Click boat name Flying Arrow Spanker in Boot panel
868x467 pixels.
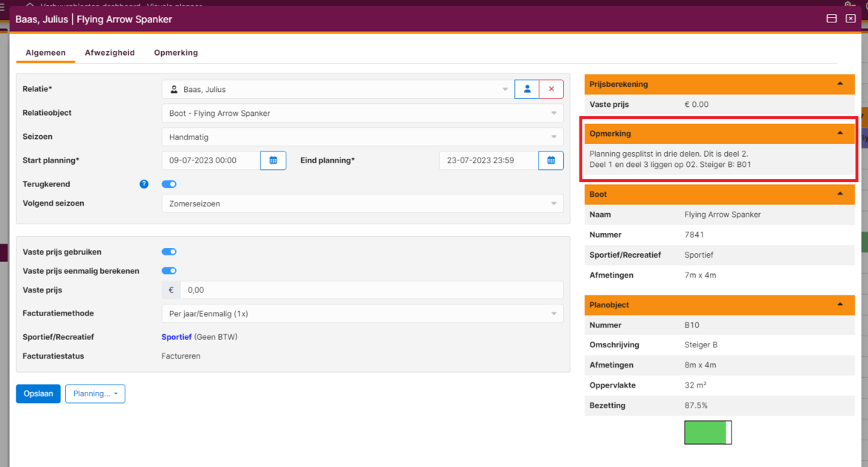click(723, 215)
